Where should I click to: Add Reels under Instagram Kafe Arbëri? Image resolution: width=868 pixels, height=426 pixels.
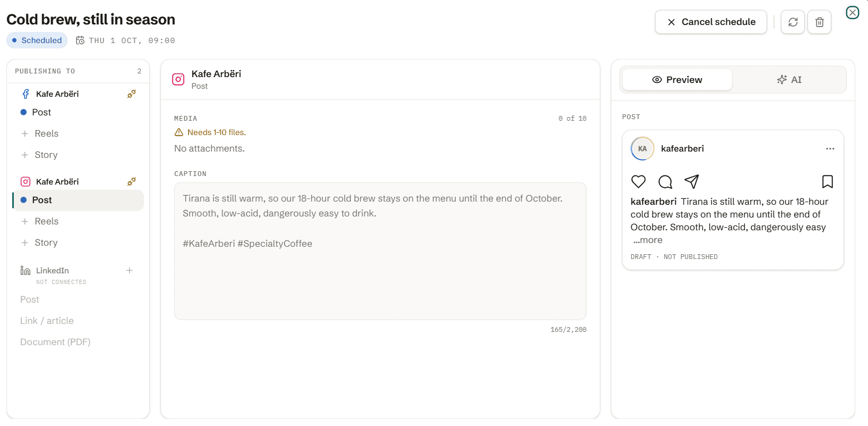click(x=78, y=221)
